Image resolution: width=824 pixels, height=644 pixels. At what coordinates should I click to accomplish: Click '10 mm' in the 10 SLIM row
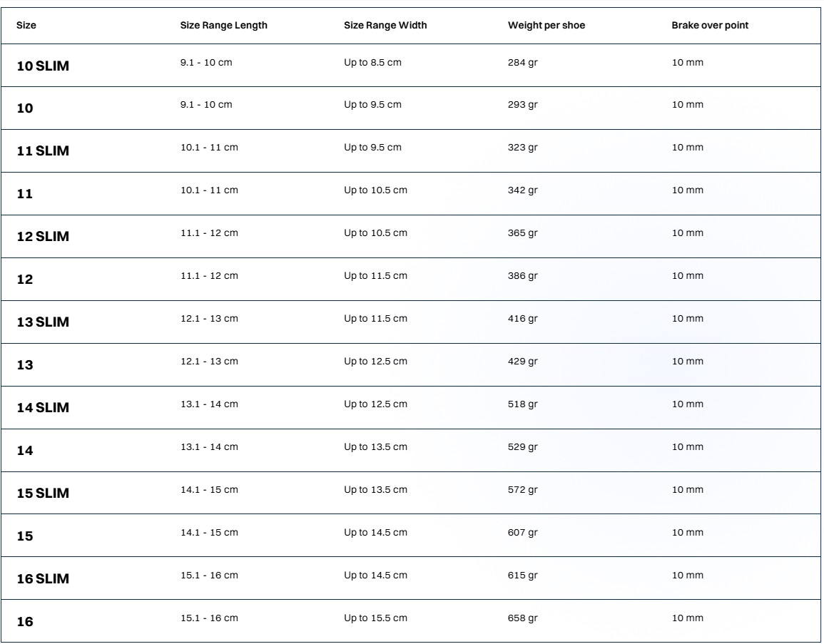pyautogui.click(x=687, y=63)
